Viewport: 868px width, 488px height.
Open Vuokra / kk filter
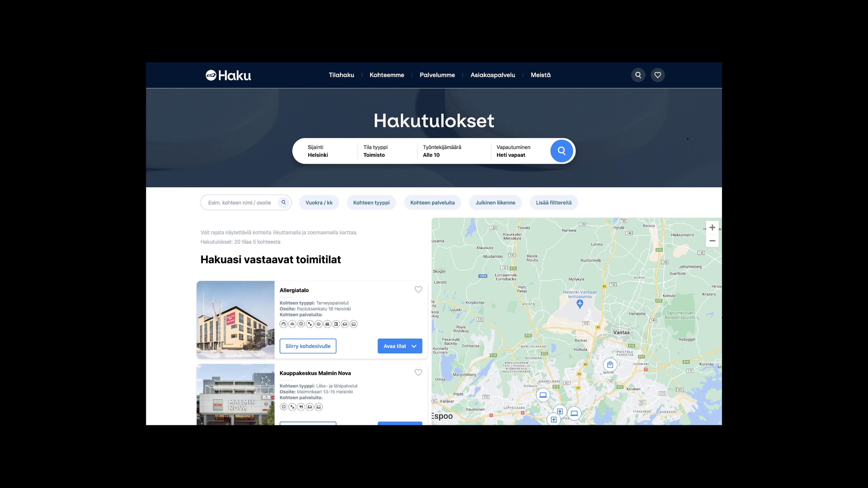click(319, 202)
